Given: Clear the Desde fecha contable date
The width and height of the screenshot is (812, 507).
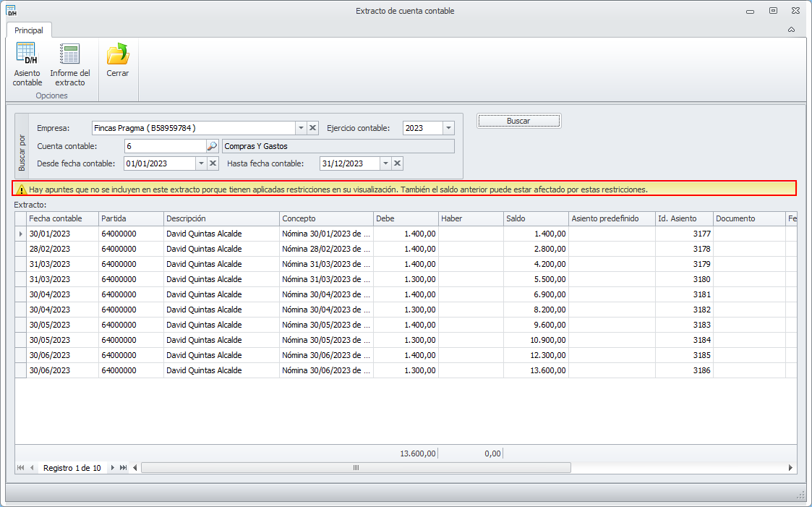Looking at the screenshot, I should coord(213,163).
